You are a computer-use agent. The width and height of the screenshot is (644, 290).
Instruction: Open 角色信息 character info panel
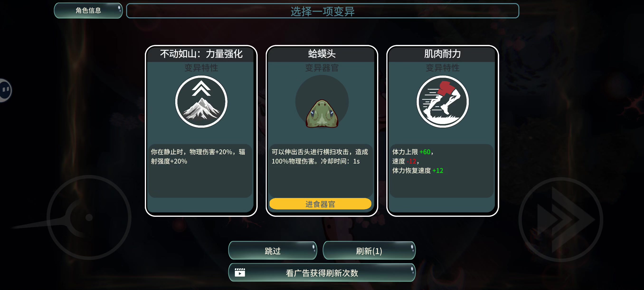[88, 10]
